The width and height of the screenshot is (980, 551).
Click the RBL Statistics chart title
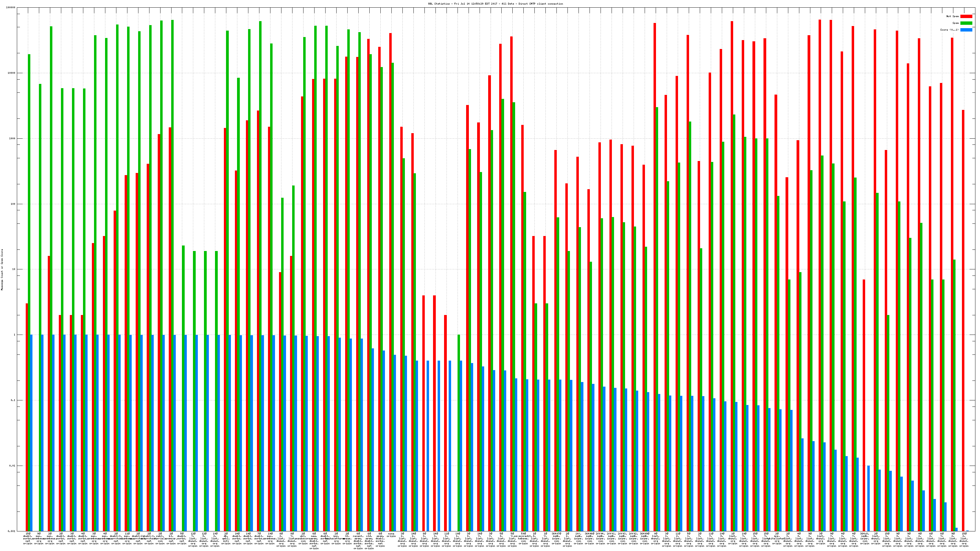(495, 4)
